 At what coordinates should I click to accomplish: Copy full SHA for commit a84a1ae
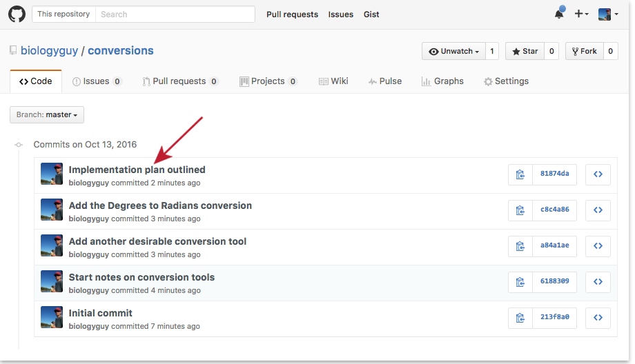coord(520,246)
